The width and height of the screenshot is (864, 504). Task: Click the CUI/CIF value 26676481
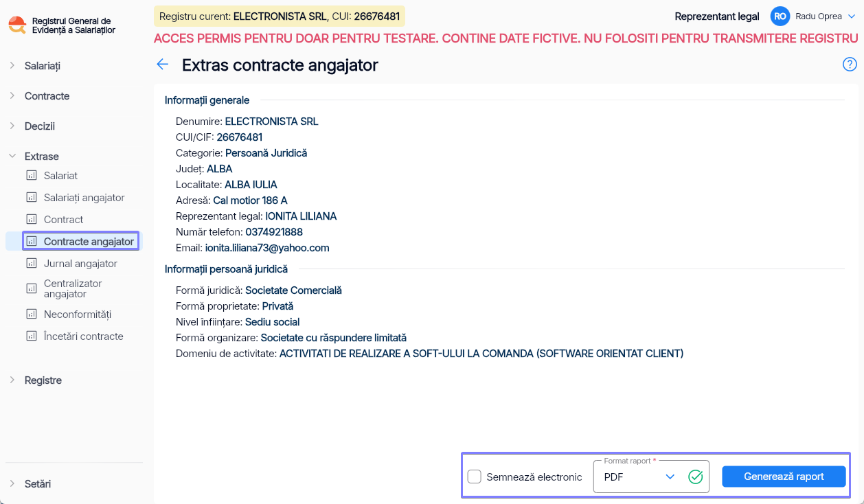[x=240, y=137]
